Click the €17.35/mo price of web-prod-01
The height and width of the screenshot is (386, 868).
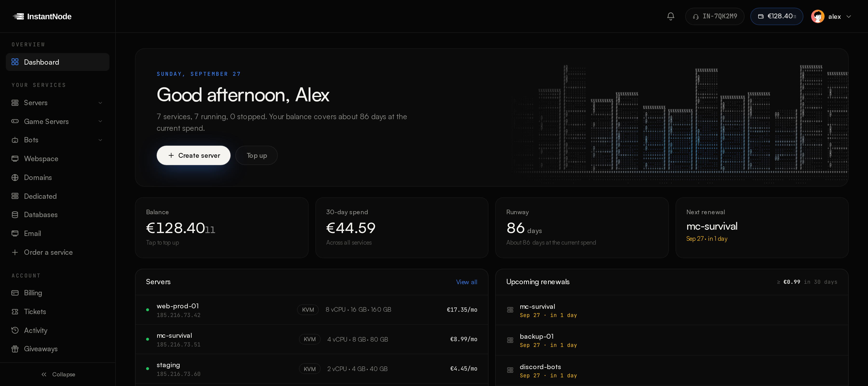pyautogui.click(x=462, y=310)
